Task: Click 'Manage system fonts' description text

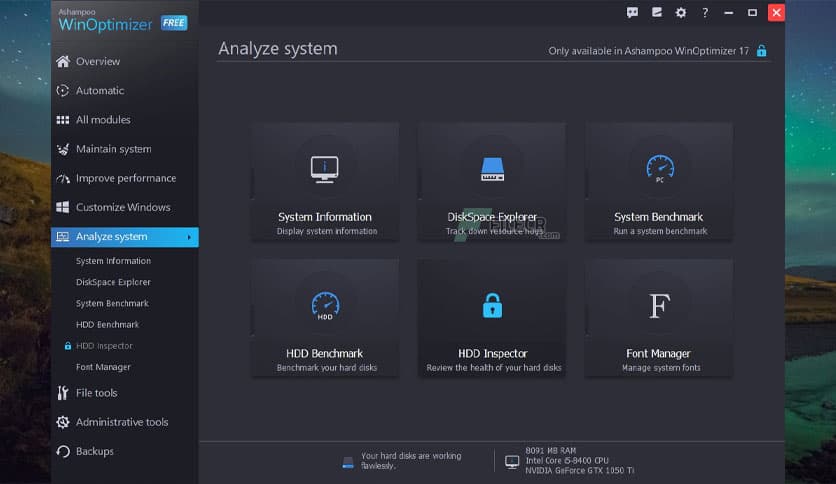Action: 661,368
